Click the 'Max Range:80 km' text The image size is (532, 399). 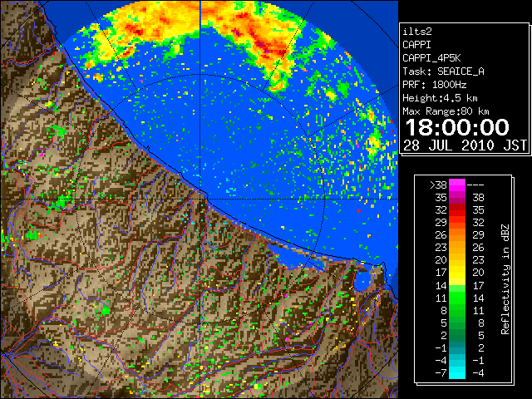pyautogui.click(x=446, y=111)
